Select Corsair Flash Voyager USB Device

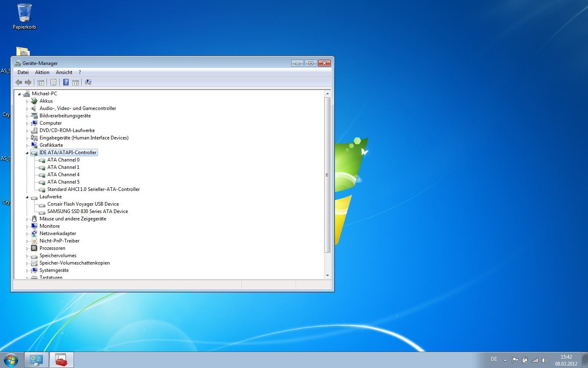83,204
